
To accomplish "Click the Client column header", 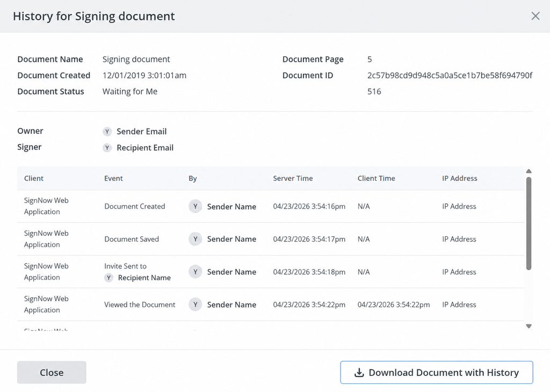I will pyautogui.click(x=34, y=178).
